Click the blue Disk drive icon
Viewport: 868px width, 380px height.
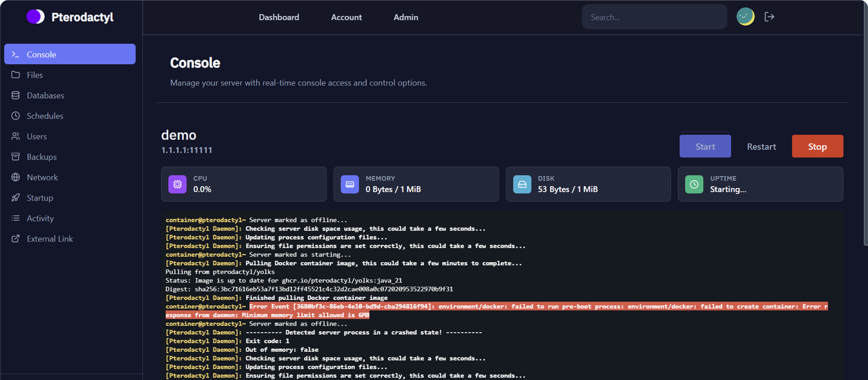522,185
